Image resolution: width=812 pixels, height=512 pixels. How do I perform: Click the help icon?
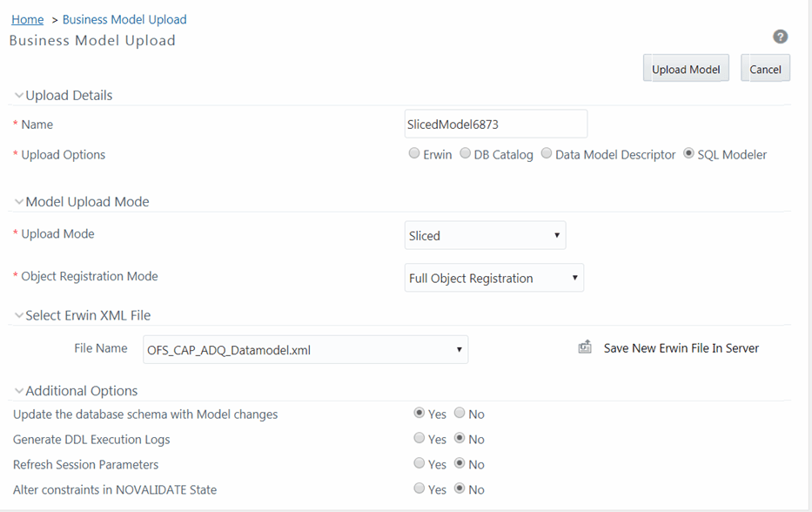780,37
